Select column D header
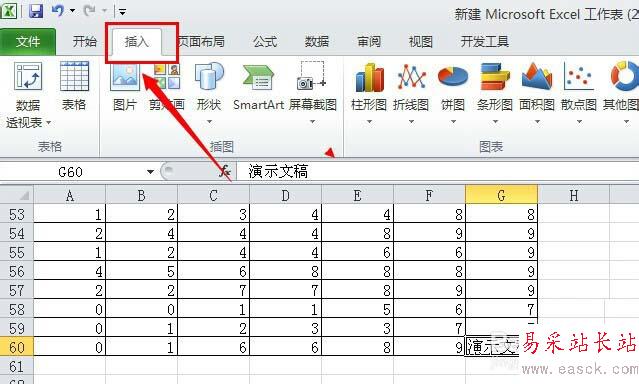 (x=286, y=195)
